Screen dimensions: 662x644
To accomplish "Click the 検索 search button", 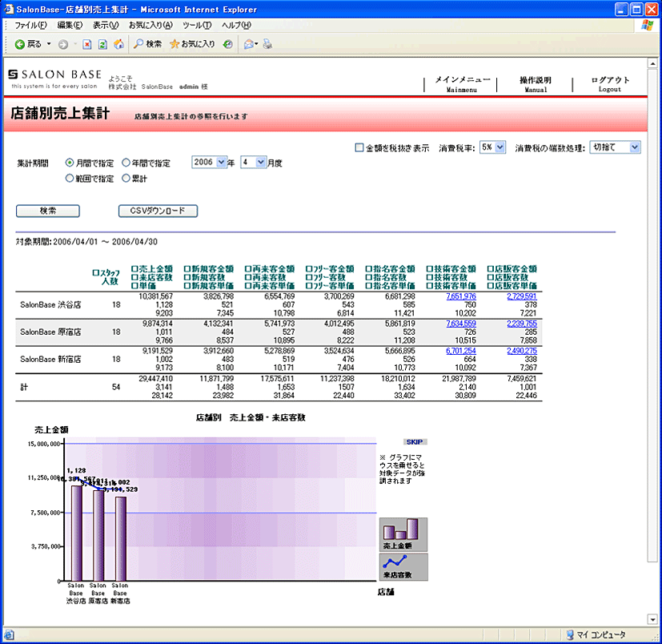I will coord(48,211).
